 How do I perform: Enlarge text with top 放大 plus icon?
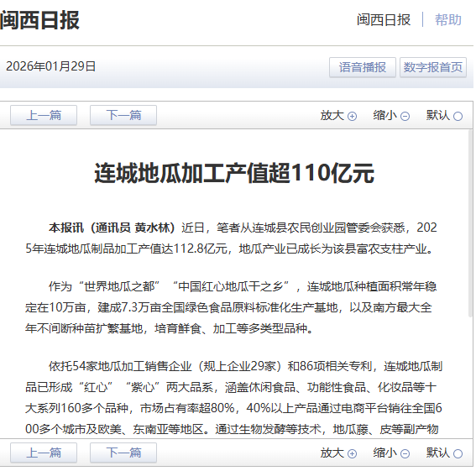(x=352, y=117)
